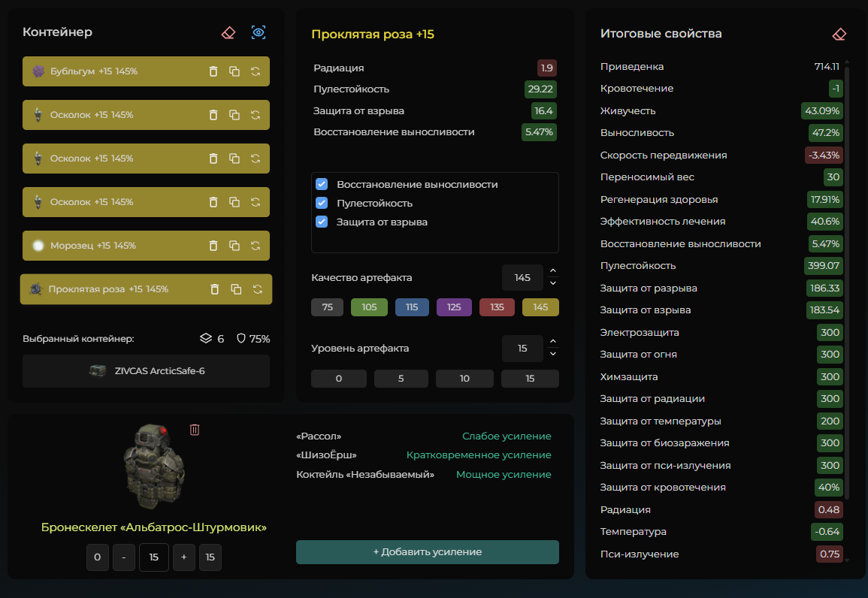Image resolution: width=868 pixels, height=598 pixels.
Task: Set artifact level to 5
Action: click(x=401, y=379)
